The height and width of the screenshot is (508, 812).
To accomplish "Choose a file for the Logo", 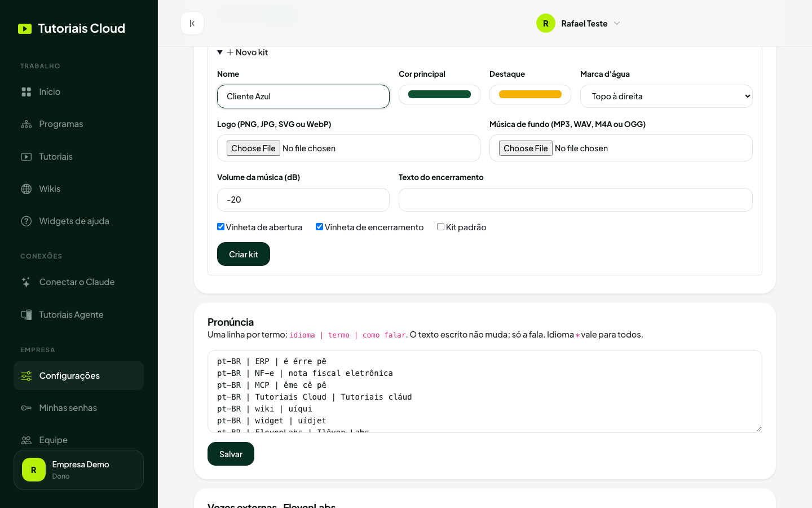I will click(x=253, y=148).
